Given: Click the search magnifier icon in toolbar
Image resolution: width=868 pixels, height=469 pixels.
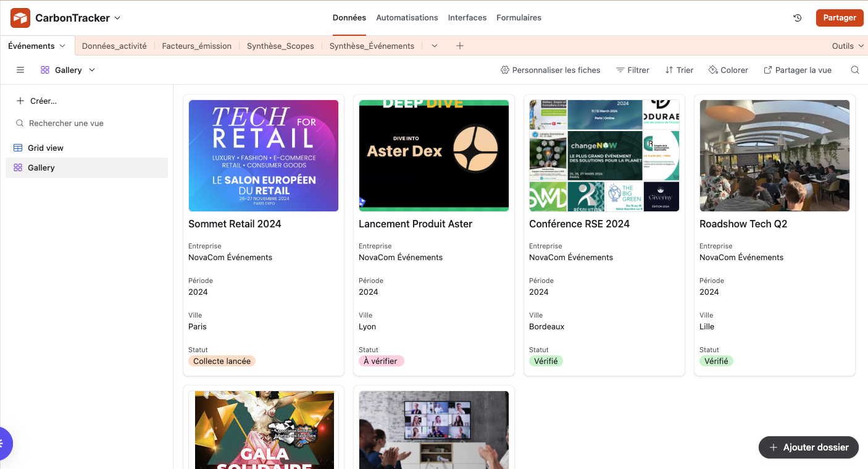Looking at the screenshot, I should tap(854, 70).
